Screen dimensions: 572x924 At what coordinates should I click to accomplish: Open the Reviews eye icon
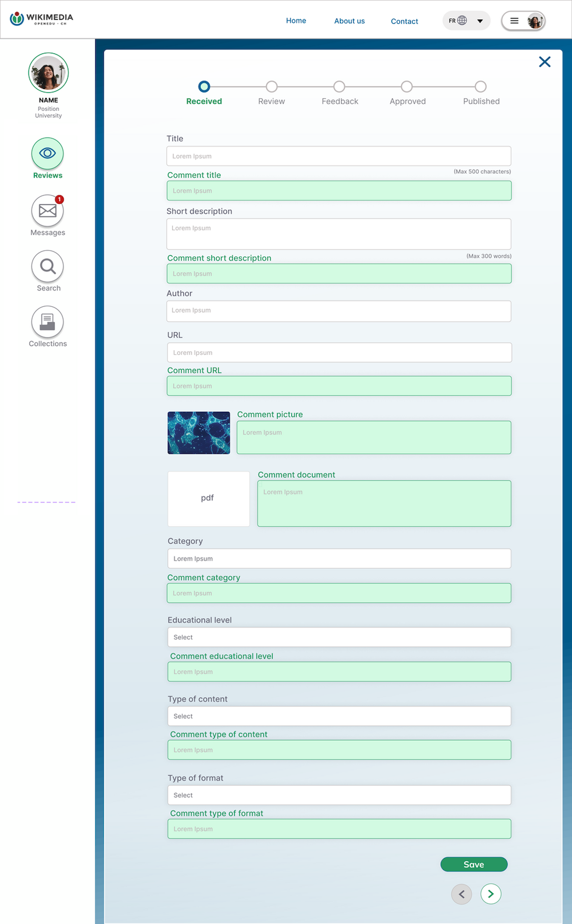[x=48, y=153]
